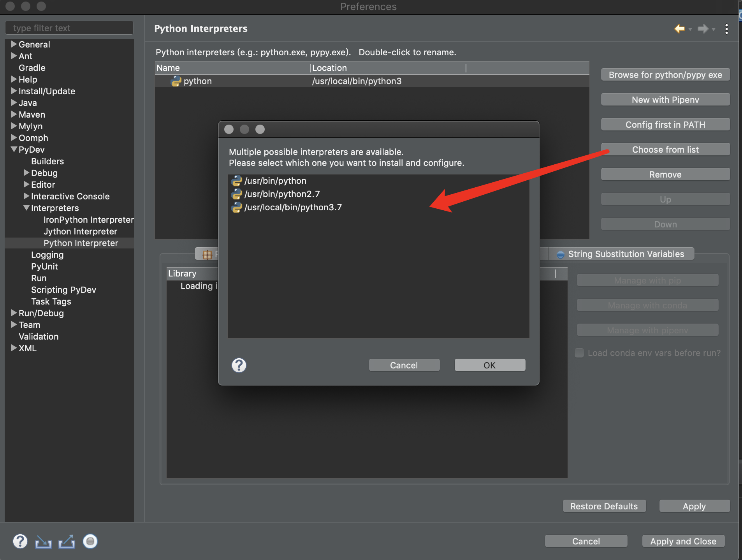This screenshot has height=560, width=742.
Task: Collapse the Interpreters tree node
Action: (26, 208)
